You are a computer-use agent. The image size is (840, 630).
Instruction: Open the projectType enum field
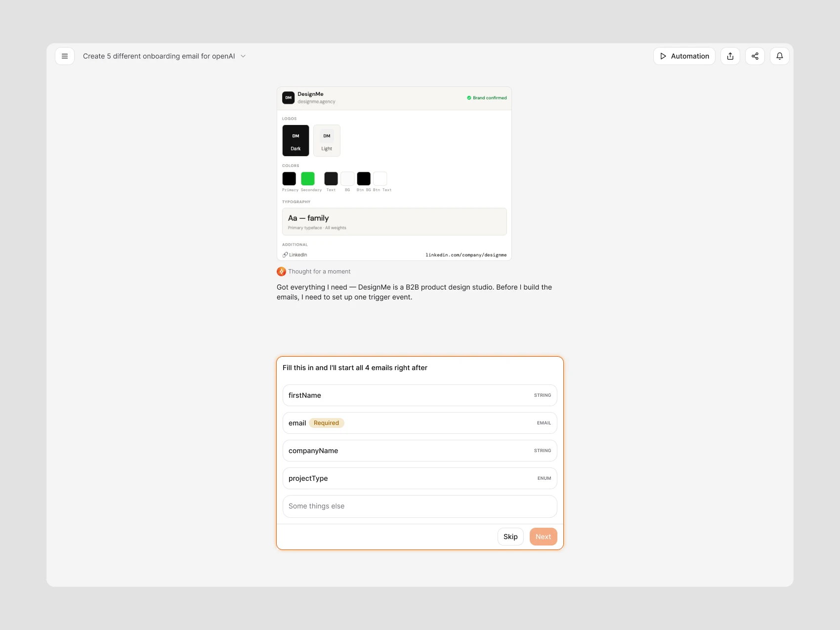tap(420, 478)
